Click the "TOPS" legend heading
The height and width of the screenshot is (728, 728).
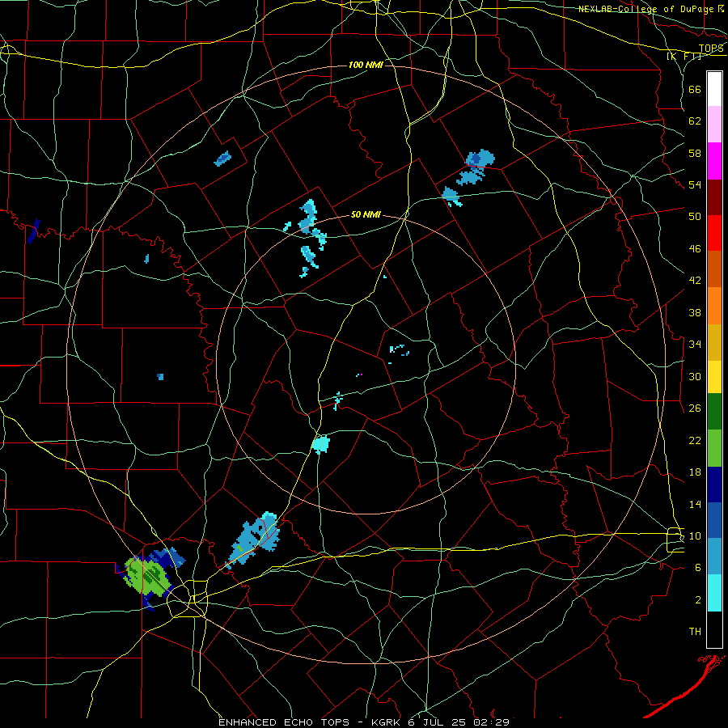tap(711, 49)
